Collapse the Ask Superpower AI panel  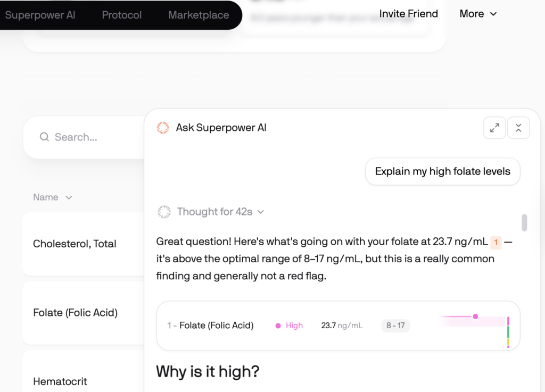[518, 128]
